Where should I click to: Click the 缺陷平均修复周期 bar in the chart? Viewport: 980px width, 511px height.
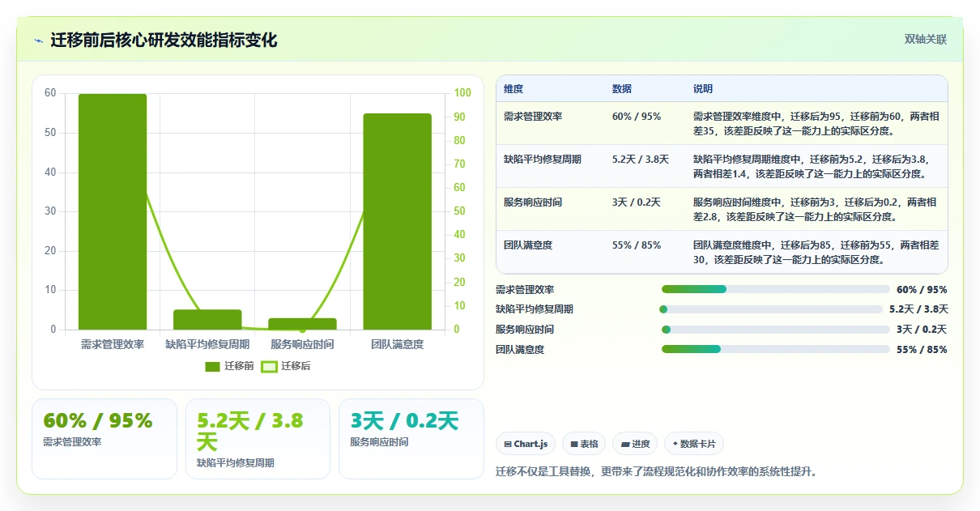207,319
